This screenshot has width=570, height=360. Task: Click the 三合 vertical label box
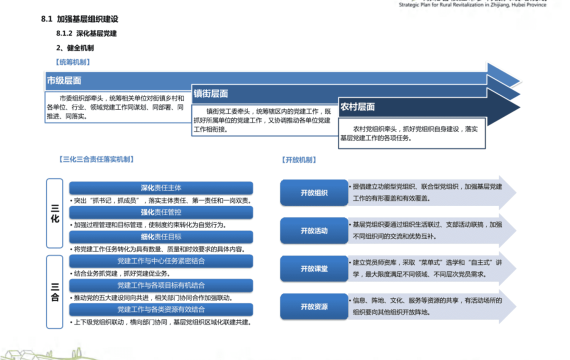coord(55,292)
